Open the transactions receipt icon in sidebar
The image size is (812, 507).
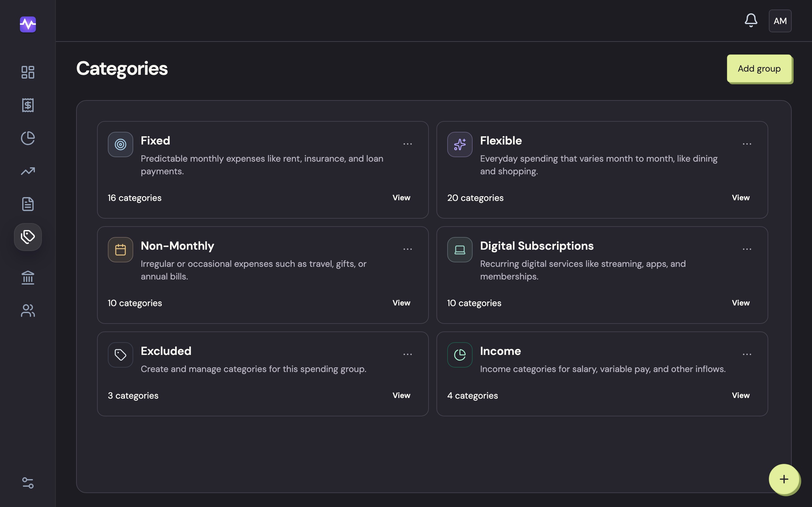tap(28, 105)
